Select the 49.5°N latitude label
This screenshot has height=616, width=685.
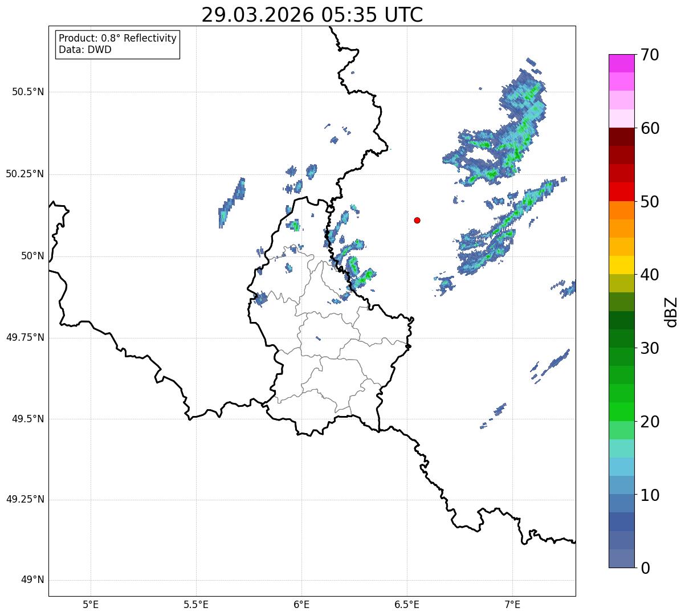pyautogui.click(x=28, y=419)
